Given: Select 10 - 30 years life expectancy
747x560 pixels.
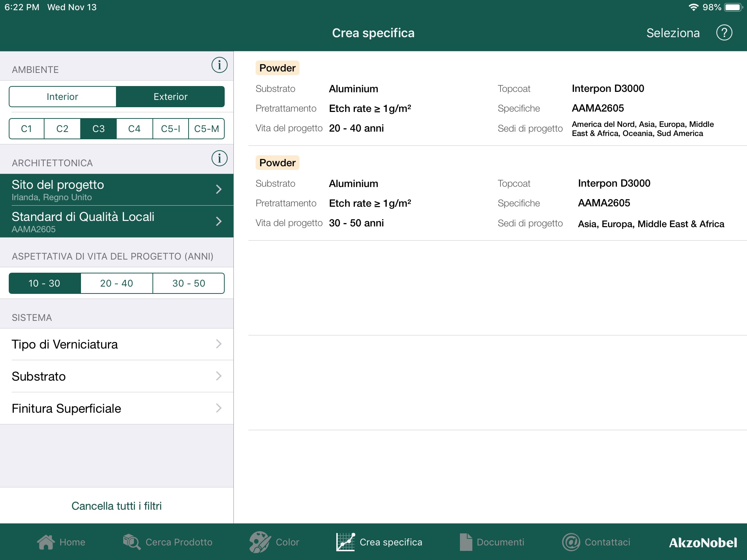Looking at the screenshot, I should click(x=44, y=283).
